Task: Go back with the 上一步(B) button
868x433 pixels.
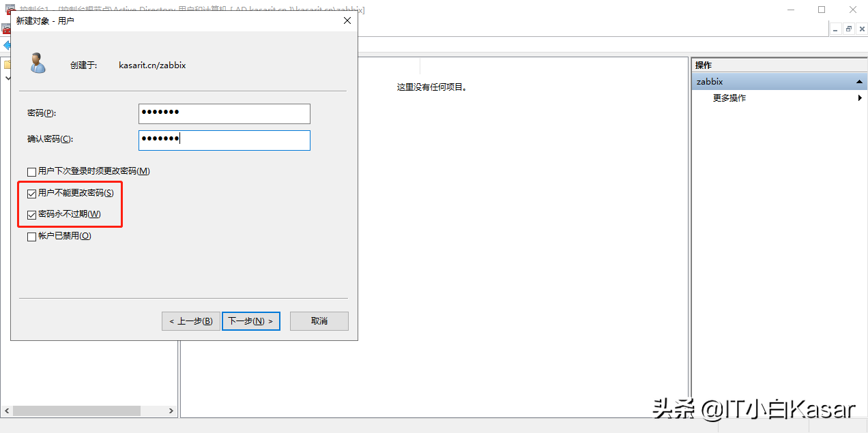Action: 191,321
